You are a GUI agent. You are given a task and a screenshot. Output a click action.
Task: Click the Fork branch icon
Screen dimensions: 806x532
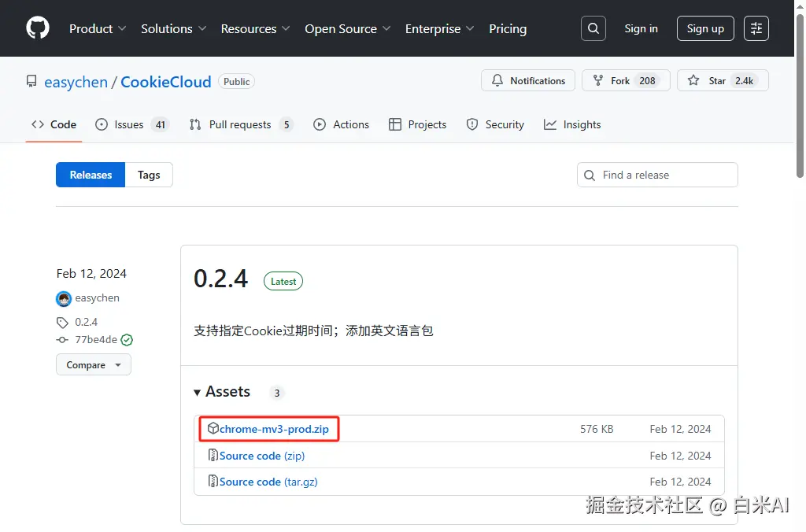pyautogui.click(x=598, y=81)
